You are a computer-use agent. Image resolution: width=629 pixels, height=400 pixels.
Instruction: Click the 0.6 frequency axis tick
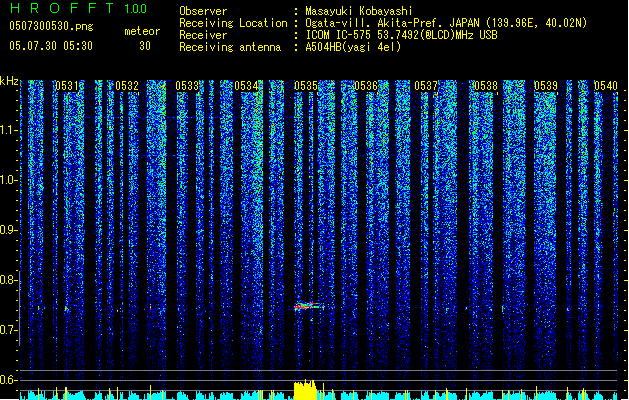pos(8,380)
